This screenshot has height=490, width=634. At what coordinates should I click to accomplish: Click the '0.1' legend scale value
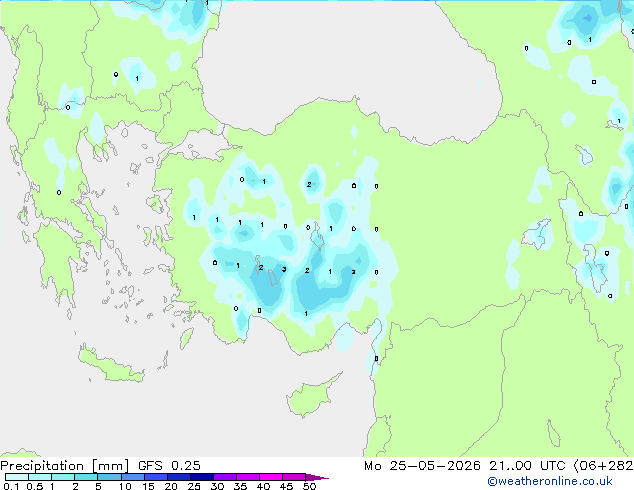[11, 486]
